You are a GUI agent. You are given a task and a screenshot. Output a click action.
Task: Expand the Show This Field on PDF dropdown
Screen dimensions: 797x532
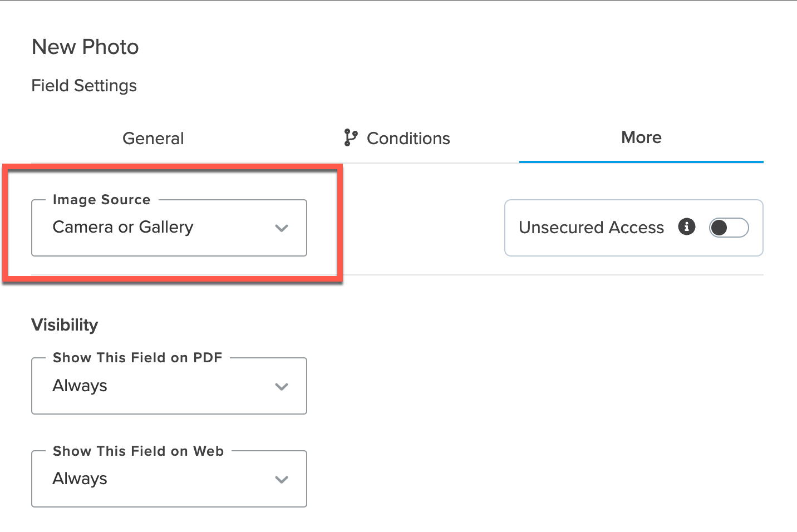click(169, 386)
